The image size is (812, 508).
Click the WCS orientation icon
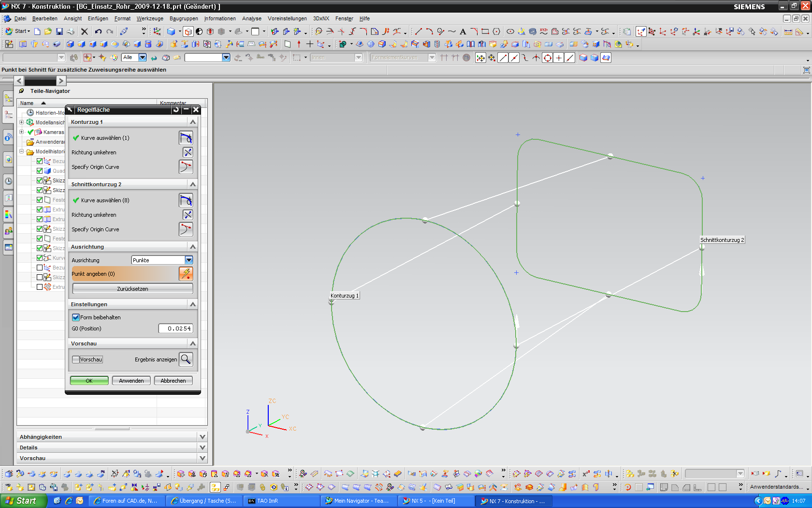[x=157, y=31]
